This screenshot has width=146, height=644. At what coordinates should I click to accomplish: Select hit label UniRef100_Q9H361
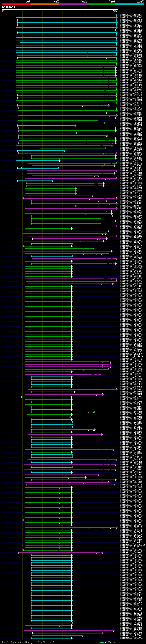pyautogui.click(x=131, y=472)
